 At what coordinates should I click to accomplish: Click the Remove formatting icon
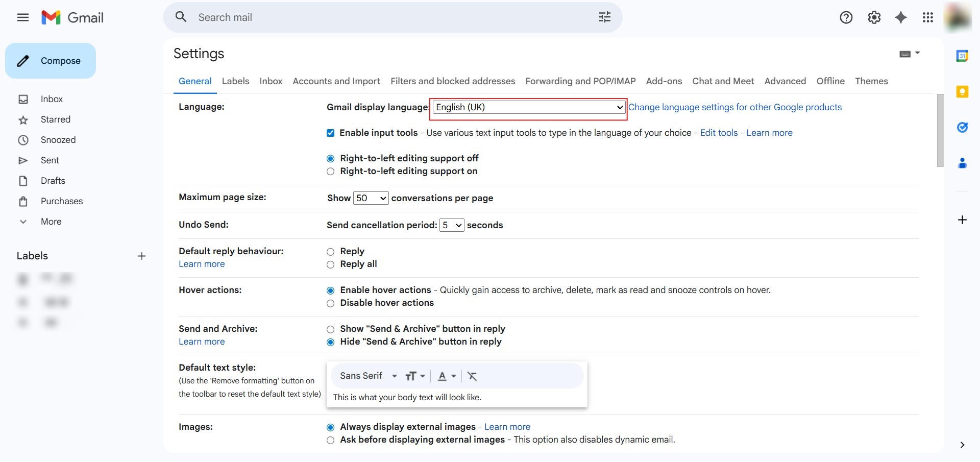[472, 376]
